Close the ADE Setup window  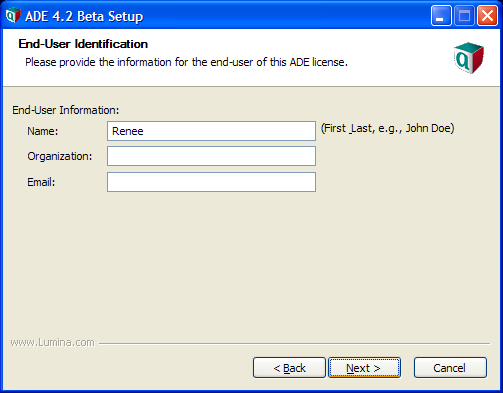(x=487, y=15)
